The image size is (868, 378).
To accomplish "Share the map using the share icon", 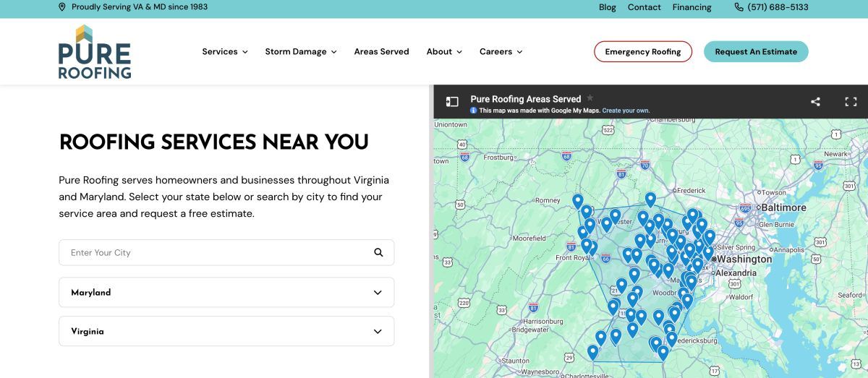I will (816, 102).
